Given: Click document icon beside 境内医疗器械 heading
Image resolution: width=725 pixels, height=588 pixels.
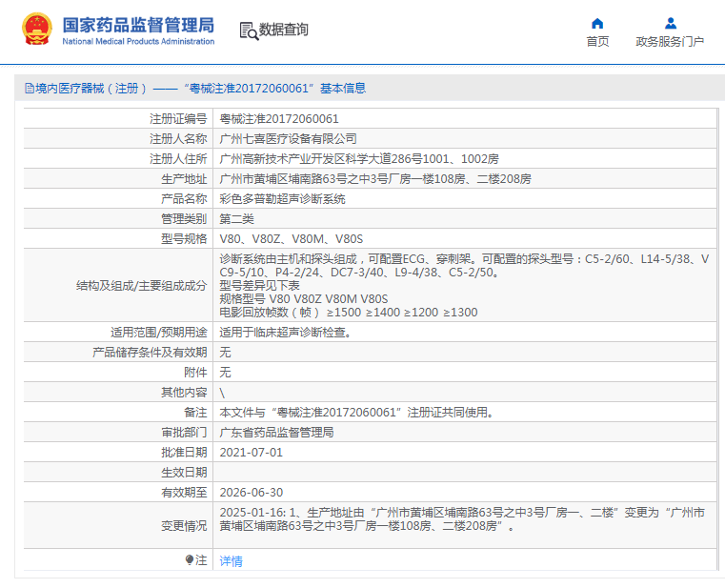Looking at the screenshot, I should 30,89.
